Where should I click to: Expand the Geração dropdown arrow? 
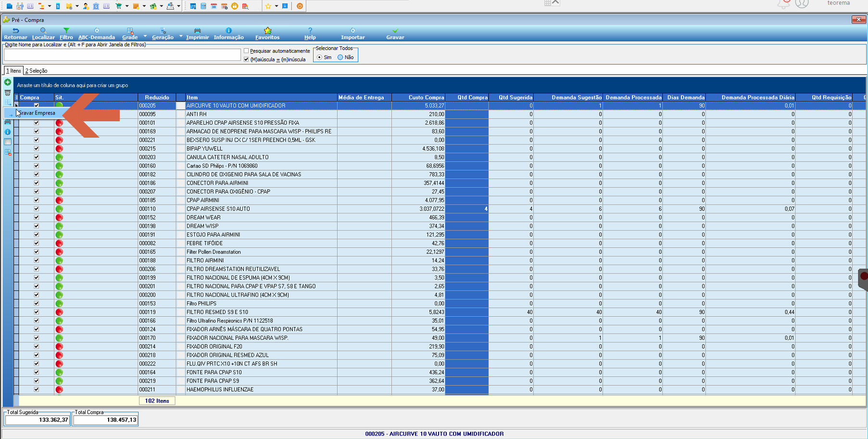point(181,36)
